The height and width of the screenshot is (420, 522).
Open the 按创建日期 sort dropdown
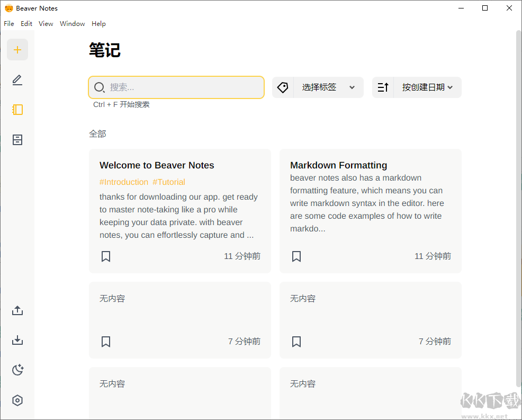click(427, 87)
